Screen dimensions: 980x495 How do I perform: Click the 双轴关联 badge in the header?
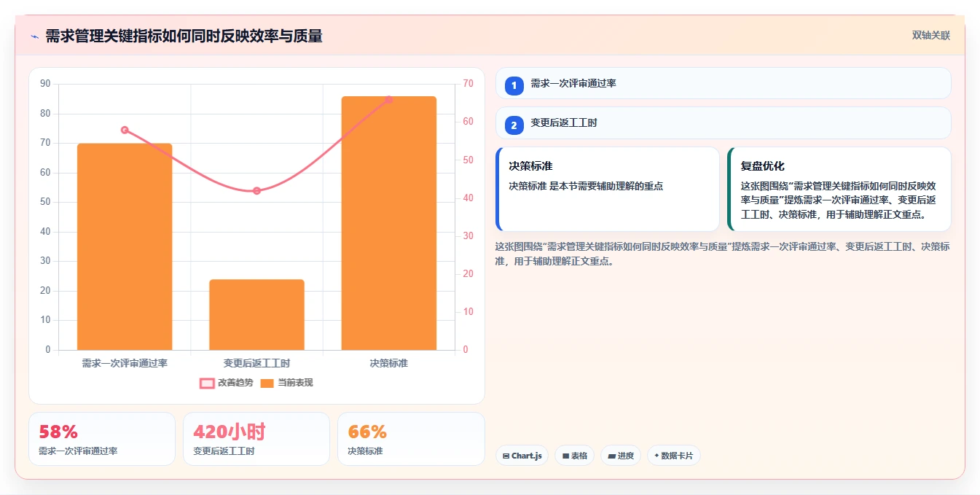coord(930,36)
